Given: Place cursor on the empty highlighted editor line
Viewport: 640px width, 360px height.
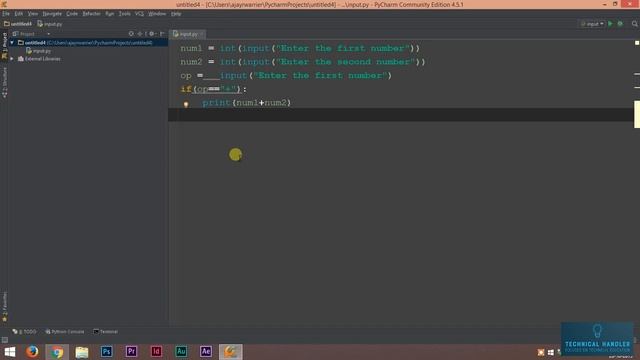Looking at the screenshot, I should point(400,115).
